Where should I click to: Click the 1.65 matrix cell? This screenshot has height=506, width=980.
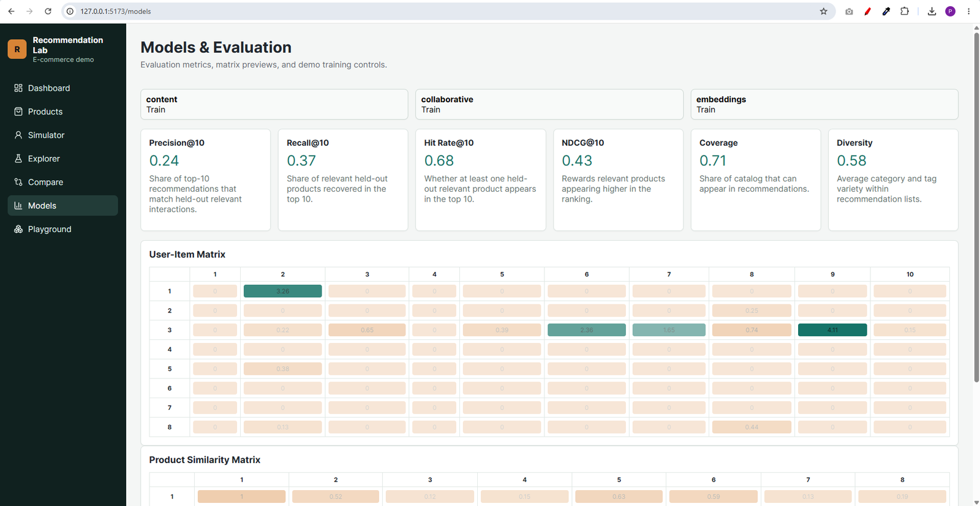pos(669,330)
